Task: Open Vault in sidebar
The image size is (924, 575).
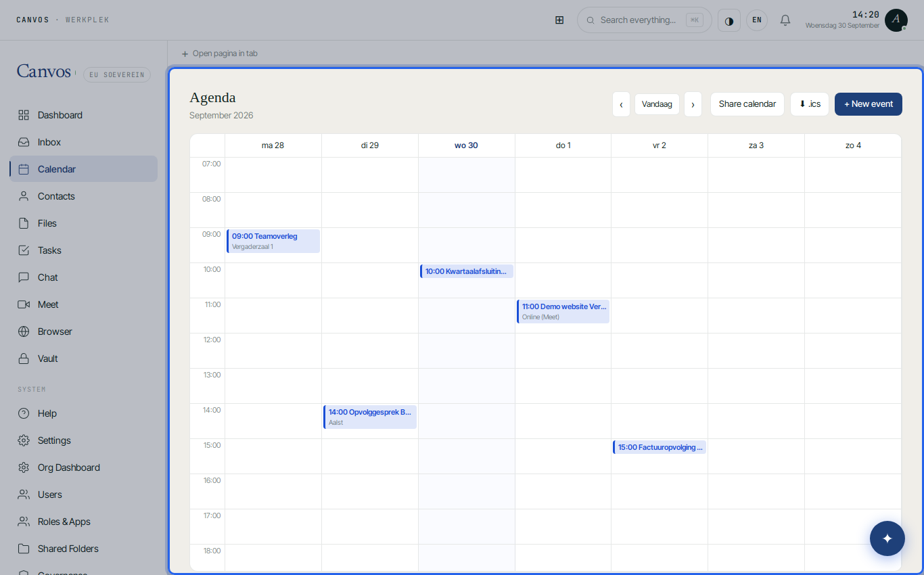Action: 83,359
